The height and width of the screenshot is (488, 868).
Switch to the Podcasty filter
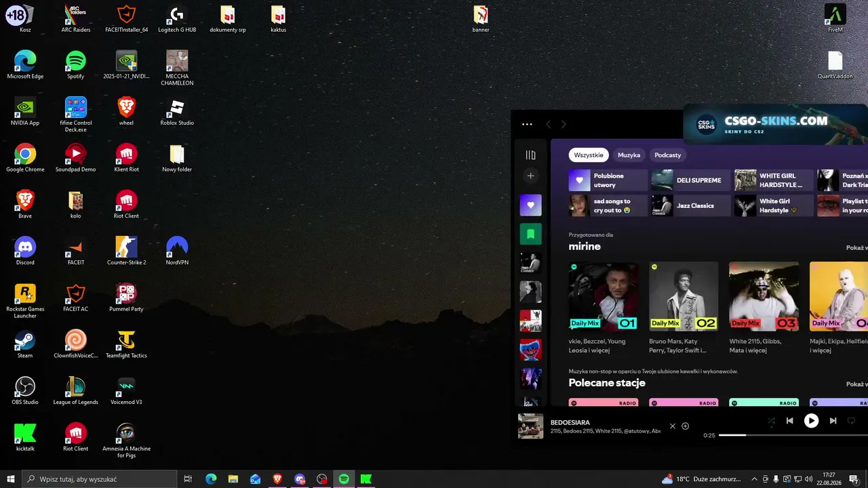click(x=668, y=155)
